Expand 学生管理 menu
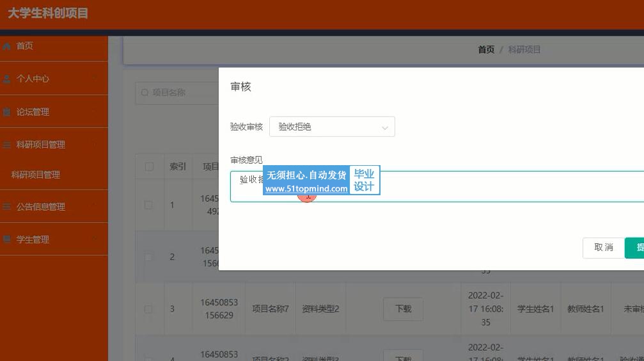The height and width of the screenshot is (361, 644). tap(54, 239)
